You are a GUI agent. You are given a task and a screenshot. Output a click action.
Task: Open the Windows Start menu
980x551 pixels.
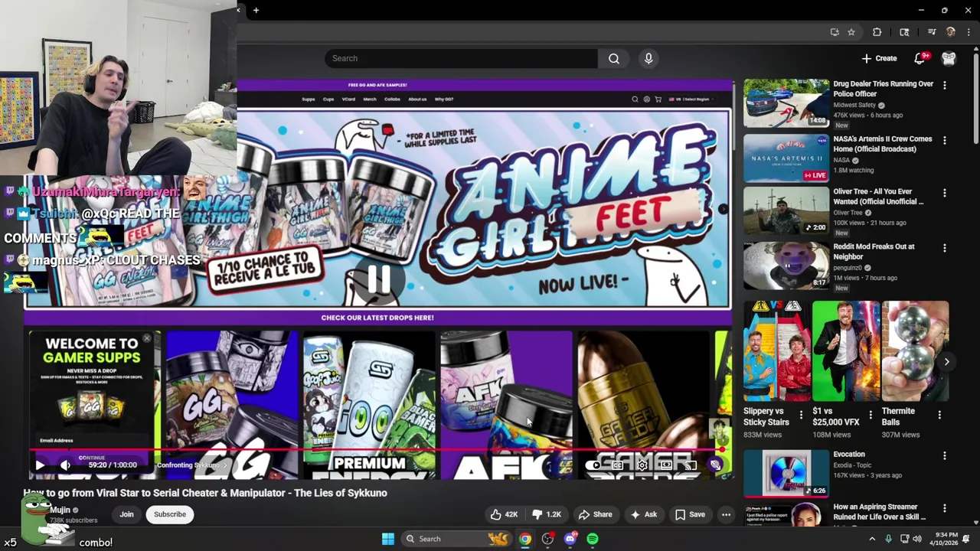[x=388, y=539]
